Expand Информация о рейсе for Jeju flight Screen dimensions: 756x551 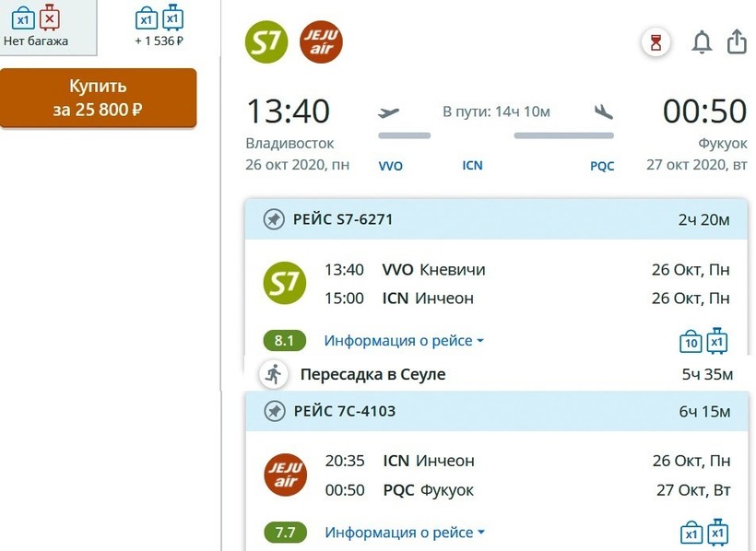pyautogui.click(x=404, y=533)
